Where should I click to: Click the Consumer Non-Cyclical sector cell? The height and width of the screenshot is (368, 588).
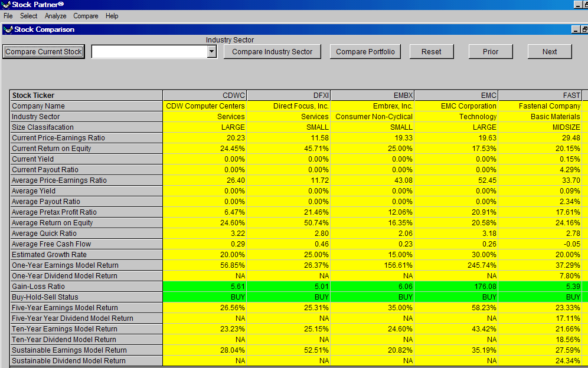(x=373, y=117)
